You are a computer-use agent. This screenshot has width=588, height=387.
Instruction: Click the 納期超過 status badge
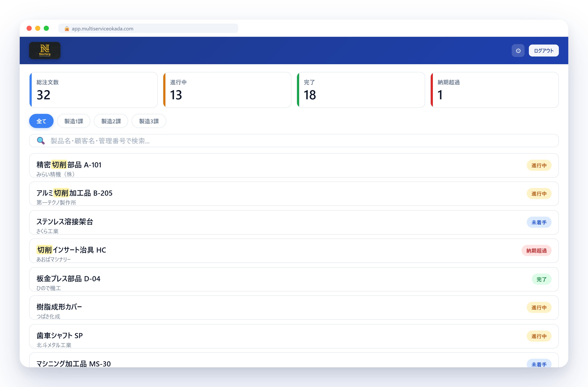point(536,250)
